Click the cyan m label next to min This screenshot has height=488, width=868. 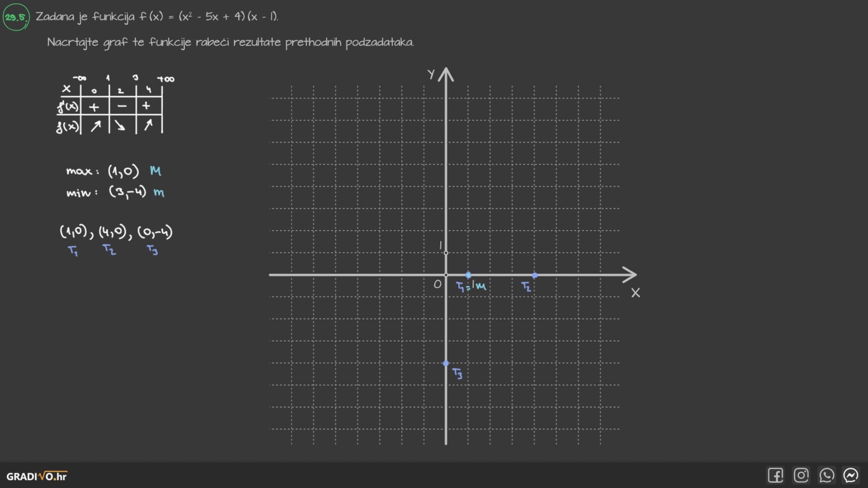pyautogui.click(x=159, y=193)
